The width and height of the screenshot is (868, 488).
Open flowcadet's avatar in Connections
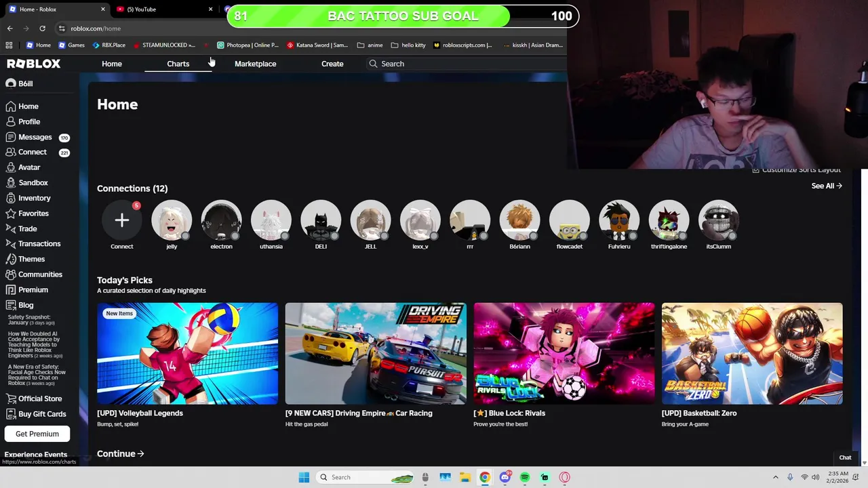570,220
